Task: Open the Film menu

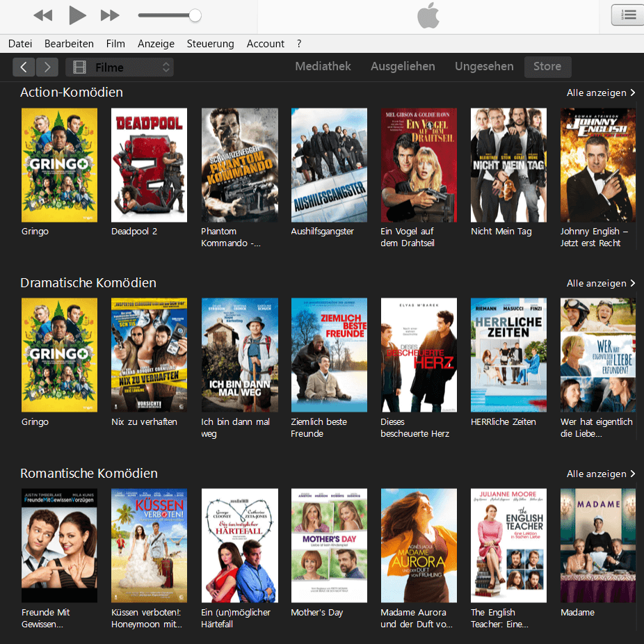Action: click(115, 44)
